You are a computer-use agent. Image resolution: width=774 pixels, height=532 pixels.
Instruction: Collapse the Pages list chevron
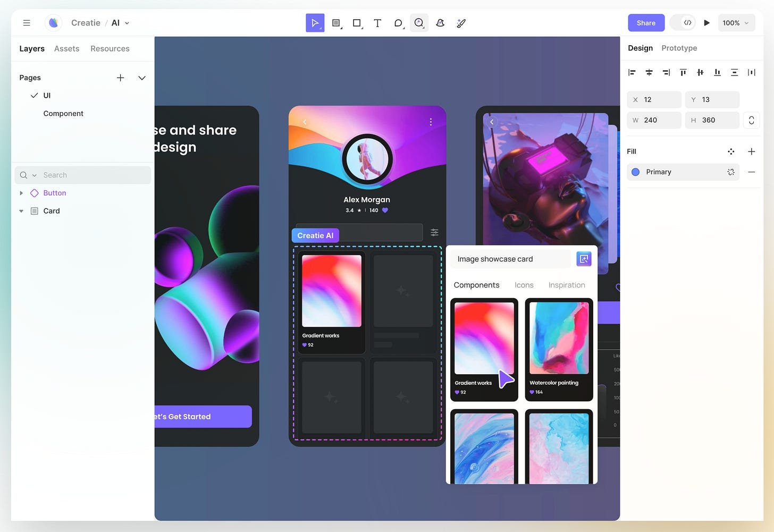[142, 78]
